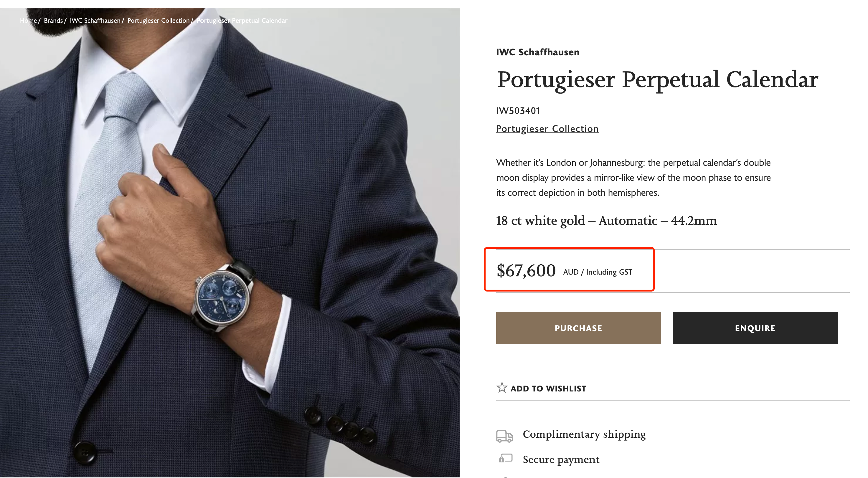The image size is (868, 478).
Task: Click the reference number IW503401
Action: (x=518, y=111)
